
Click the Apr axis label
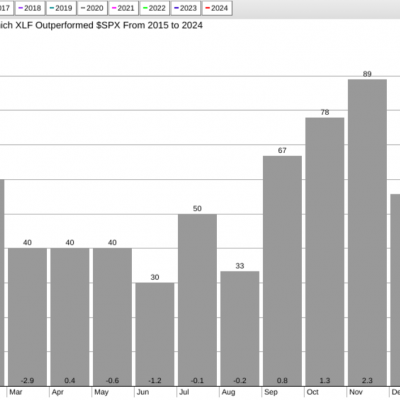pos(58,392)
